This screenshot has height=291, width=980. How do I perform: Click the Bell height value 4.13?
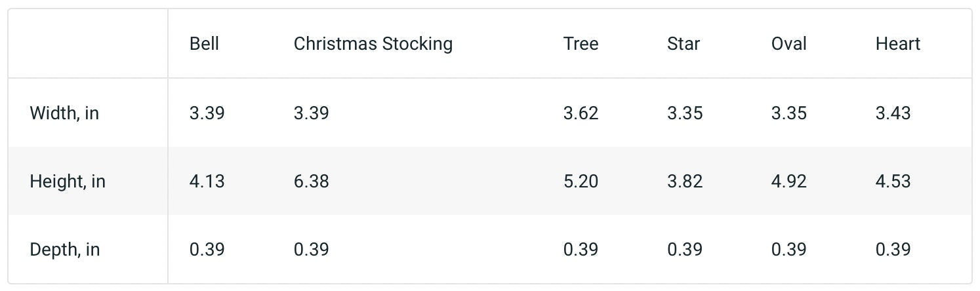coord(207,182)
